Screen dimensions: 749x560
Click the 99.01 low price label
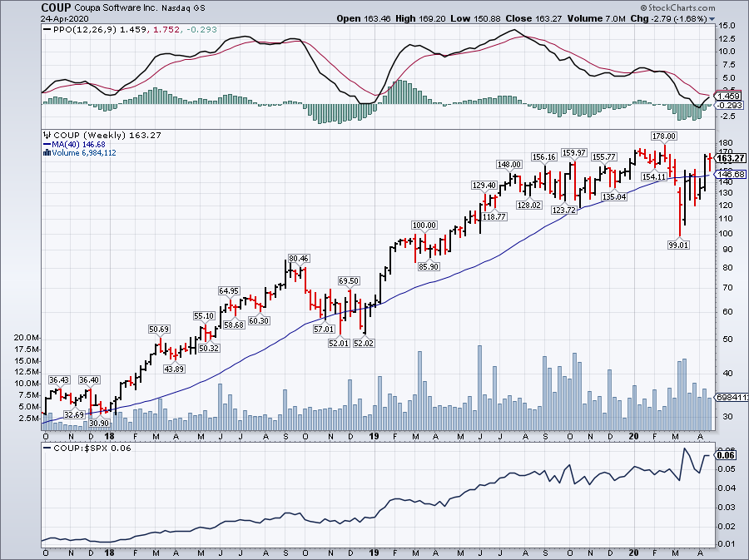coord(678,245)
